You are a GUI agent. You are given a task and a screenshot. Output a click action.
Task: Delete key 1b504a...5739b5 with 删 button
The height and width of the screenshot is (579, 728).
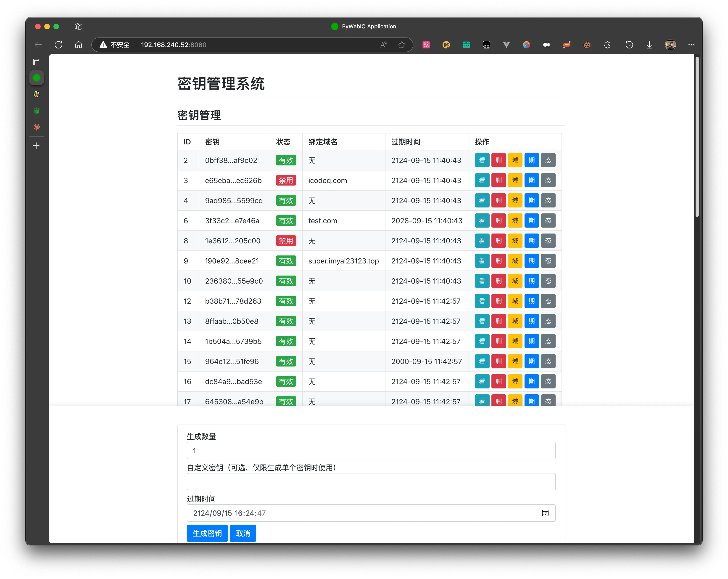click(x=499, y=341)
